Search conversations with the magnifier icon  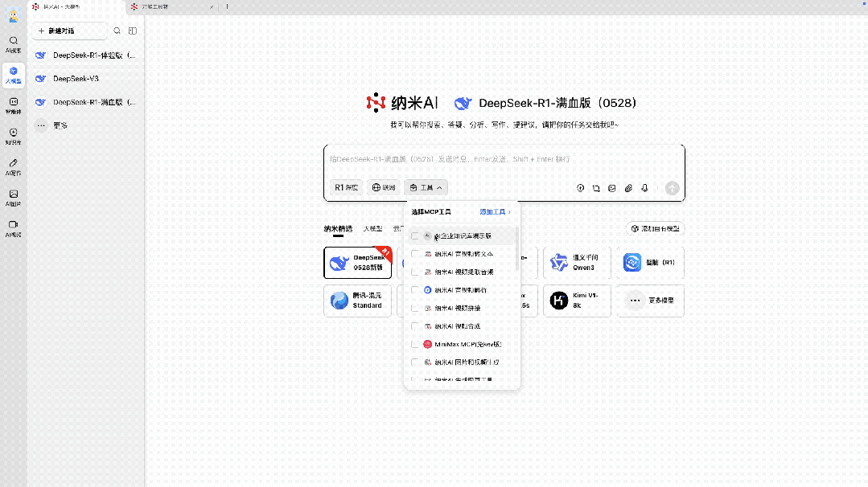[x=117, y=31]
